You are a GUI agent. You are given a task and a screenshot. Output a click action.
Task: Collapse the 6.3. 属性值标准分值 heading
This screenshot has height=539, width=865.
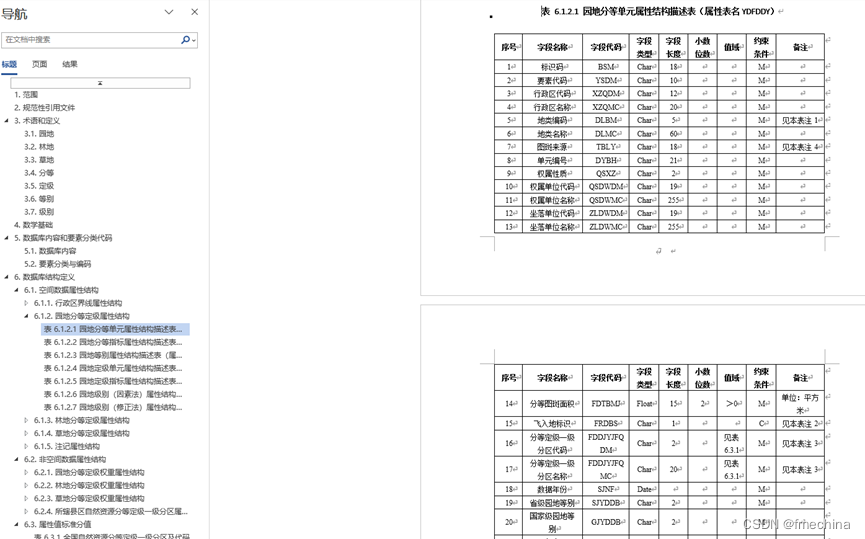click(x=17, y=524)
